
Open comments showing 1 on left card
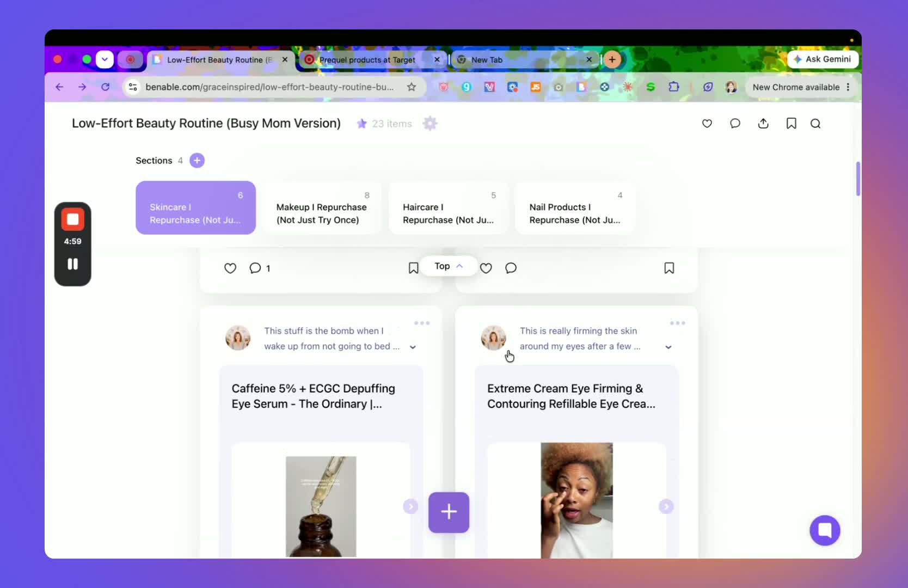coord(260,268)
